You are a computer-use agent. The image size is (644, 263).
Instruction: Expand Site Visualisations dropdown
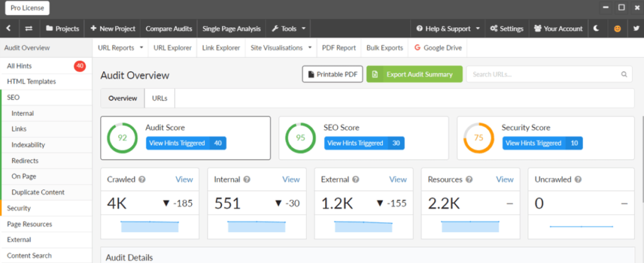point(281,48)
